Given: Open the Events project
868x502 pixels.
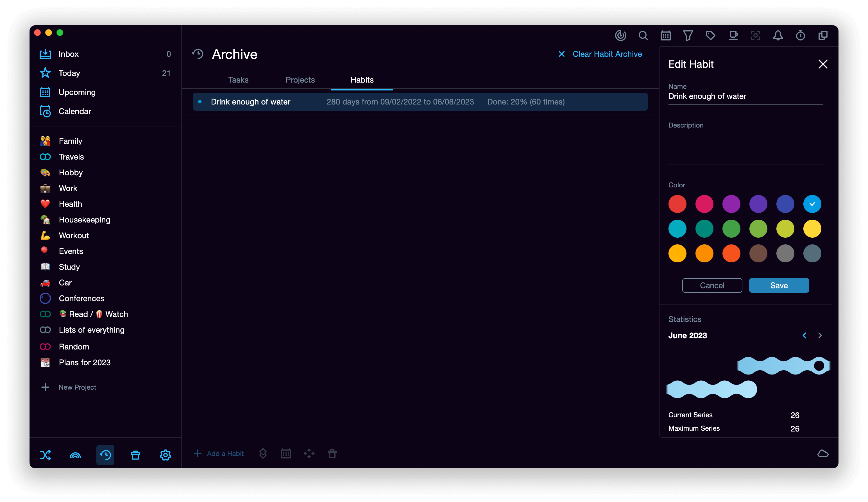Looking at the screenshot, I should 105,251.
